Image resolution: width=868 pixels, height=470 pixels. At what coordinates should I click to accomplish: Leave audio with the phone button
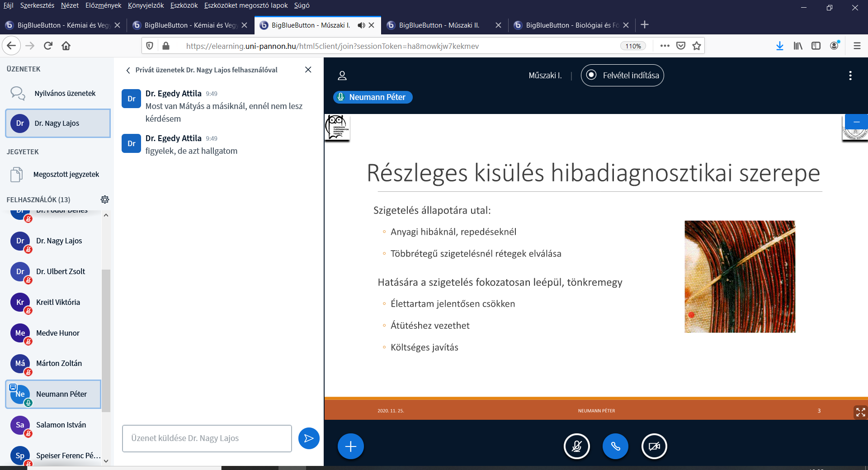(615, 446)
